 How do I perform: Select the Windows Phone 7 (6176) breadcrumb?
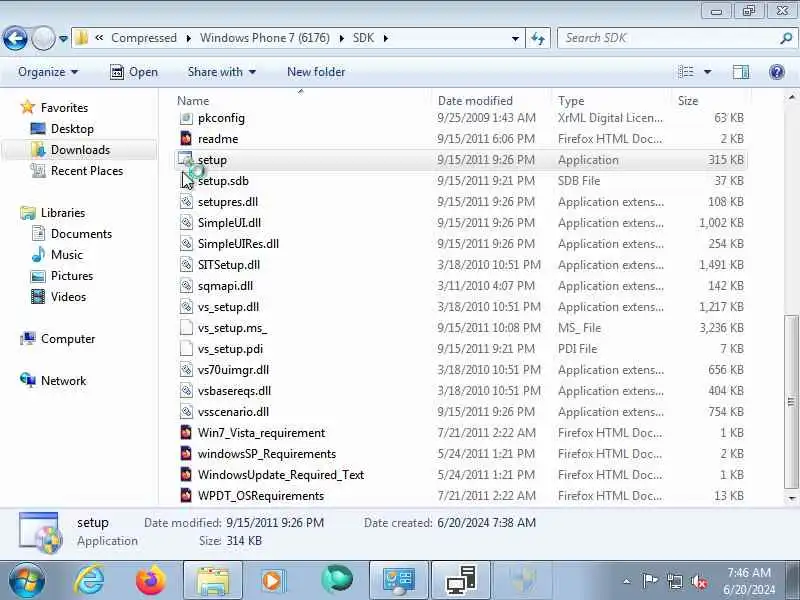265,38
